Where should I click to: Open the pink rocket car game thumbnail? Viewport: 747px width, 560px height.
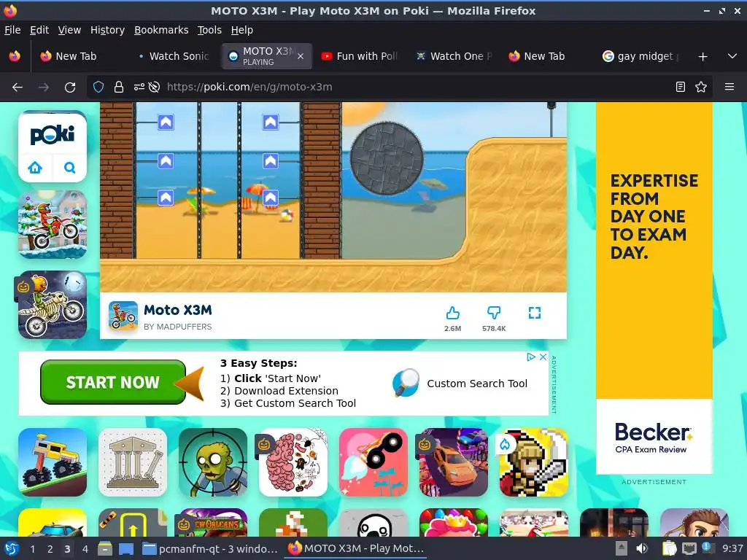(x=373, y=462)
